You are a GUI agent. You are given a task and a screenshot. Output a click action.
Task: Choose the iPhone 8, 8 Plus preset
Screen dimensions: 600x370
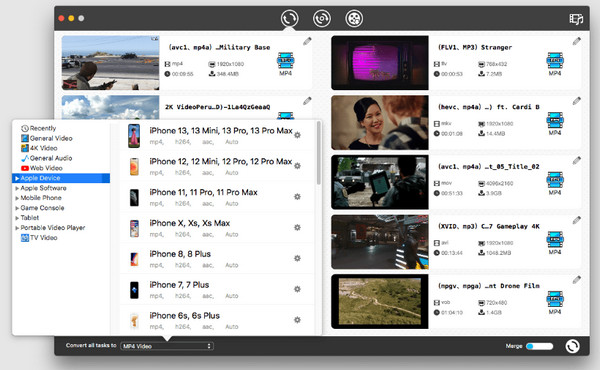217,259
